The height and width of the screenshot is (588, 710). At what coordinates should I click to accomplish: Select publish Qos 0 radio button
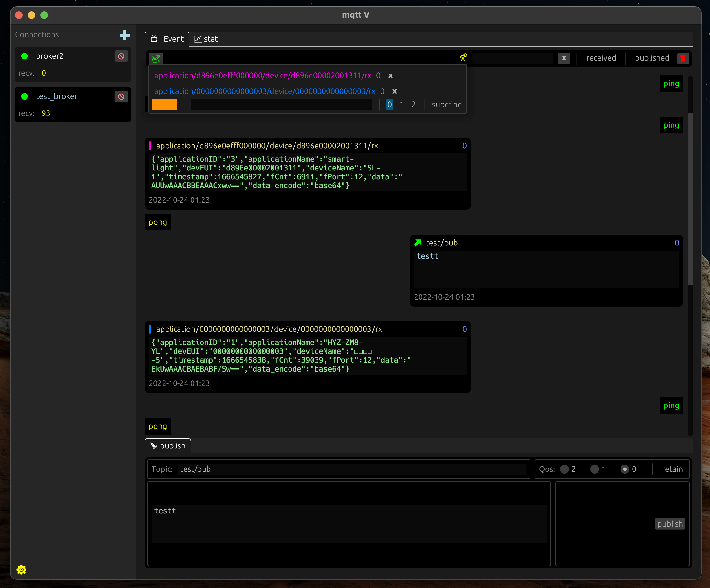[625, 469]
